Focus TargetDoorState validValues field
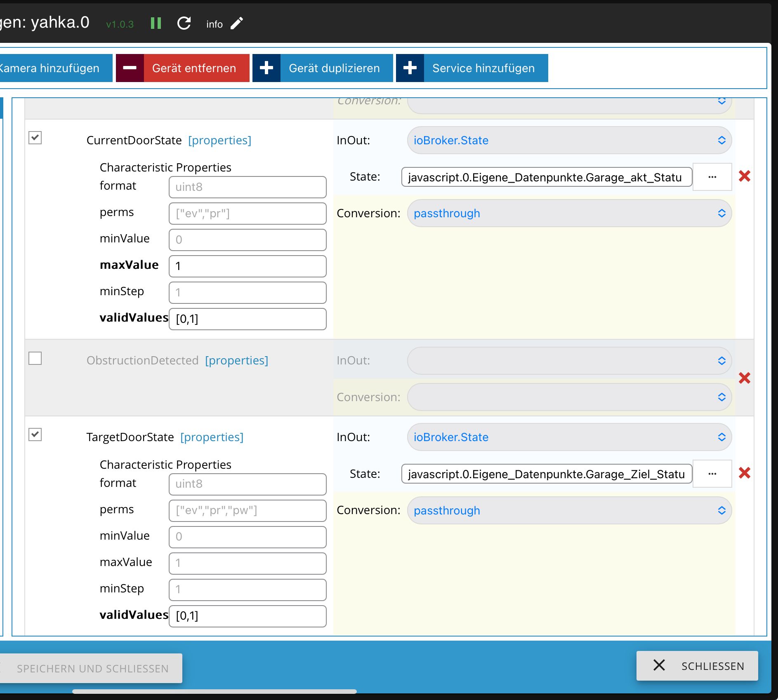 click(248, 616)
